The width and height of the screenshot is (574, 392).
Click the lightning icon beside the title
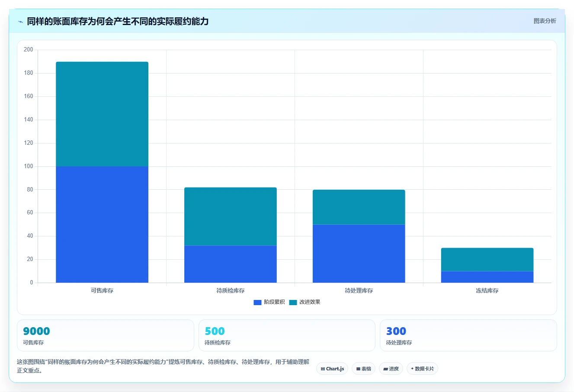click(x=20, y=22)
